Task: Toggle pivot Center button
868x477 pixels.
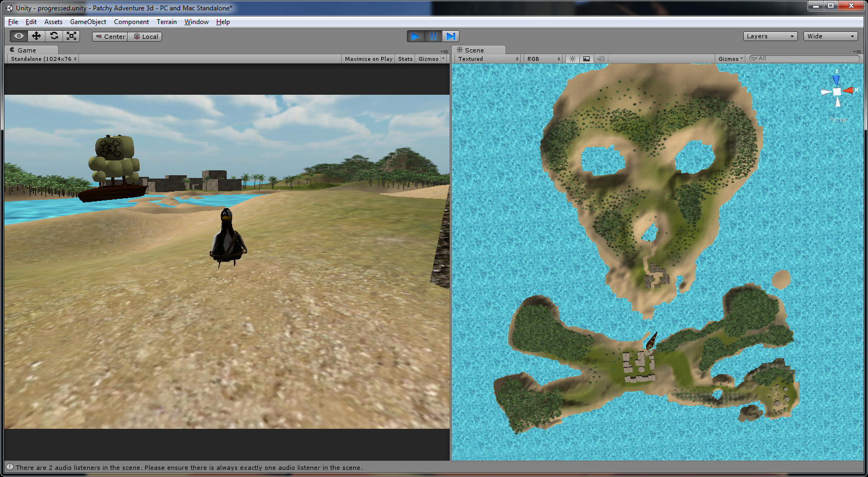Action: [110, 37]
